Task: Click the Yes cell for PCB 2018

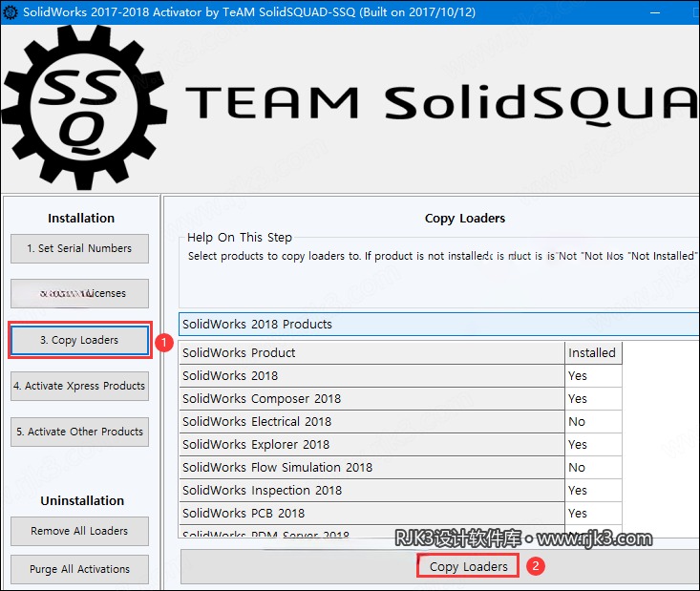Action: [x=593, y=514]
